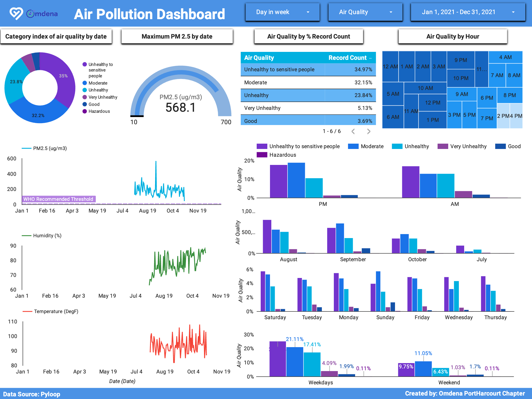
Task: Click the September axis label in monthly chart
Action: pyautogui.click(x=353, y=259)
